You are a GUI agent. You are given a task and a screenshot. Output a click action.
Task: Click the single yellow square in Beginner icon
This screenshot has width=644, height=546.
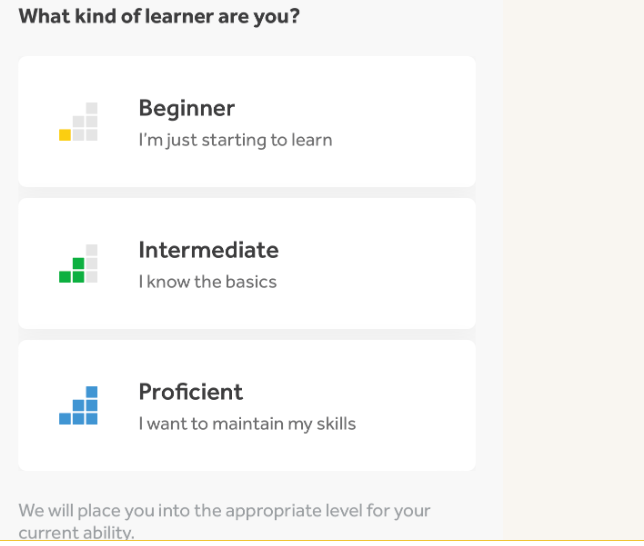65,135
